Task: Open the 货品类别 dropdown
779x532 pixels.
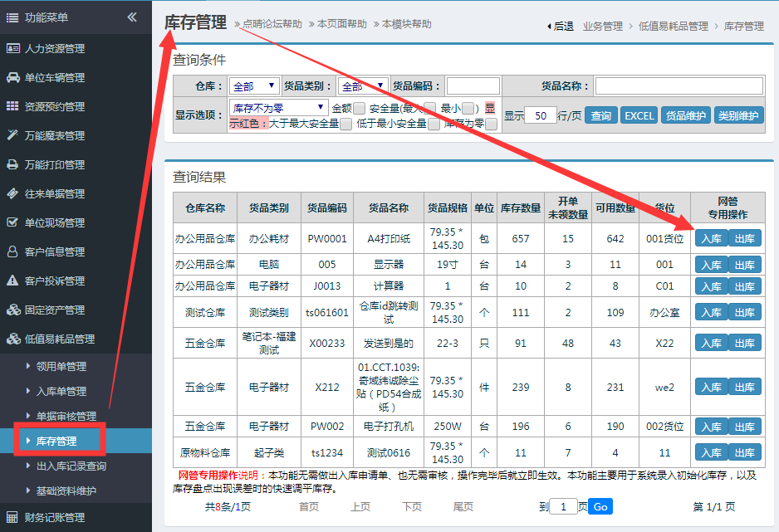Action: click(x=363, y=86)
